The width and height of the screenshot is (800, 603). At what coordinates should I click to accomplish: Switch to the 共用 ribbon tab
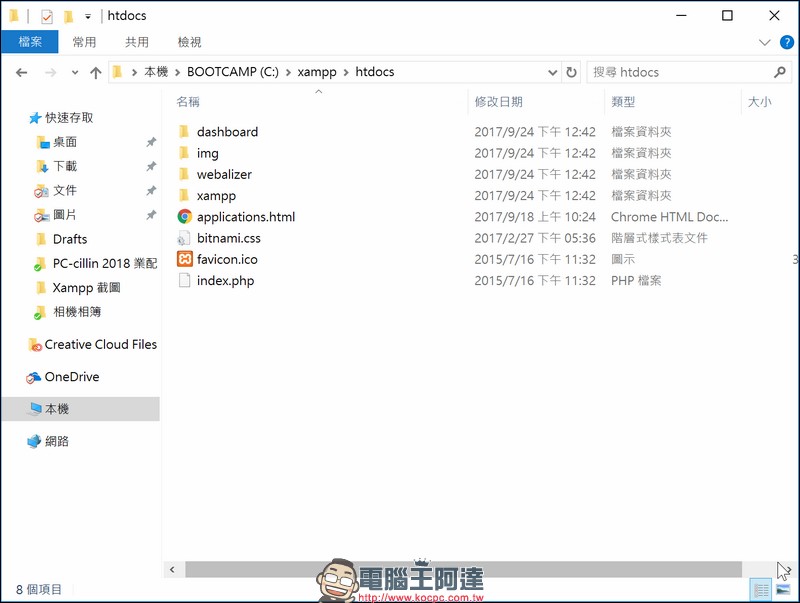point(137,42)
